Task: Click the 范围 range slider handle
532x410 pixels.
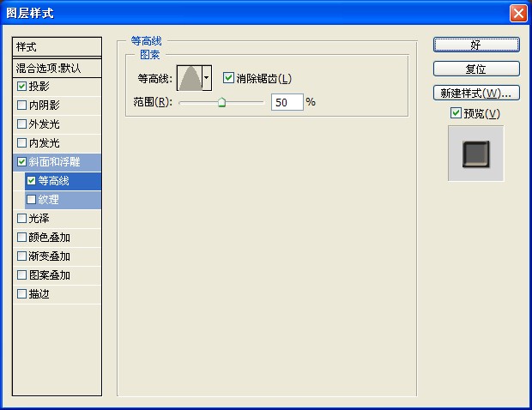Action: point(221,102)
